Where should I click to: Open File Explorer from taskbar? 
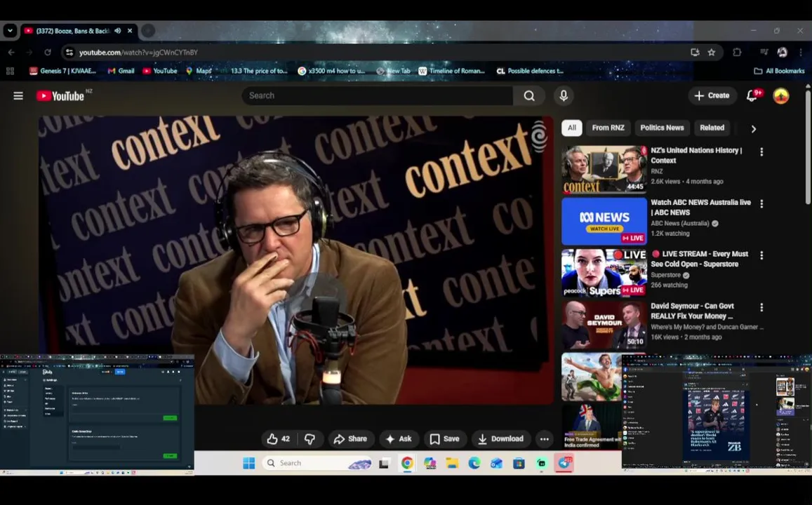(x=452, y=463)
